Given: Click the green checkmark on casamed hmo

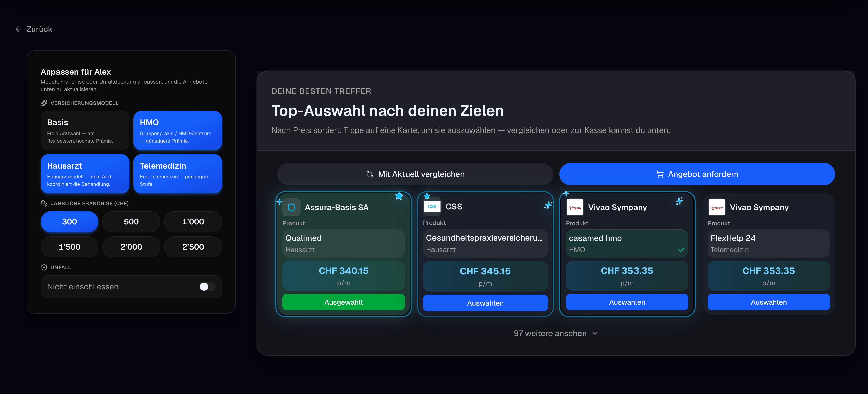Looking at the screenshot, I should click(x=681, y=249).
